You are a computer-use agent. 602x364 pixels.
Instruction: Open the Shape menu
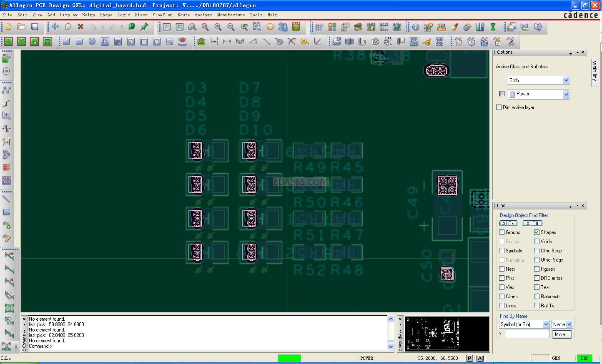pyautogui.click(x=106, y=15)
